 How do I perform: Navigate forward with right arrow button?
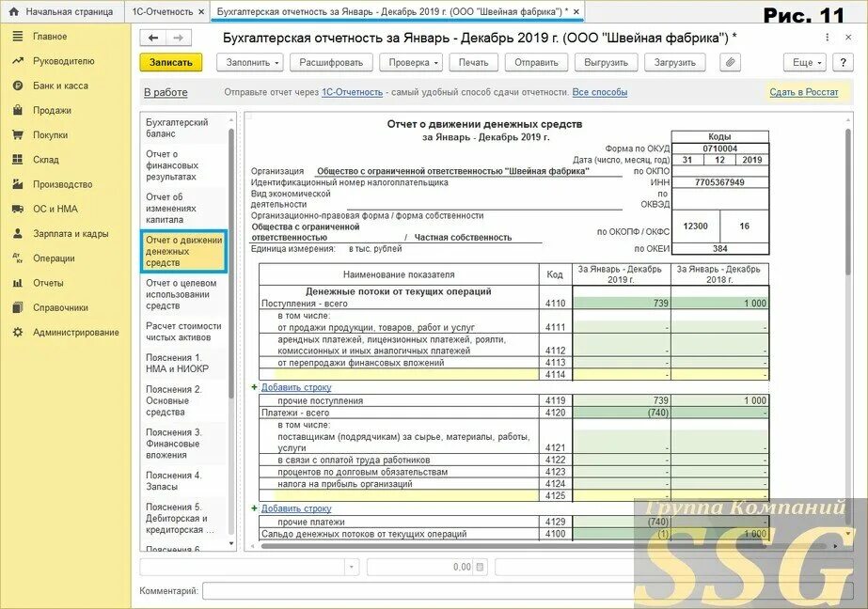[x=179, y=38]
